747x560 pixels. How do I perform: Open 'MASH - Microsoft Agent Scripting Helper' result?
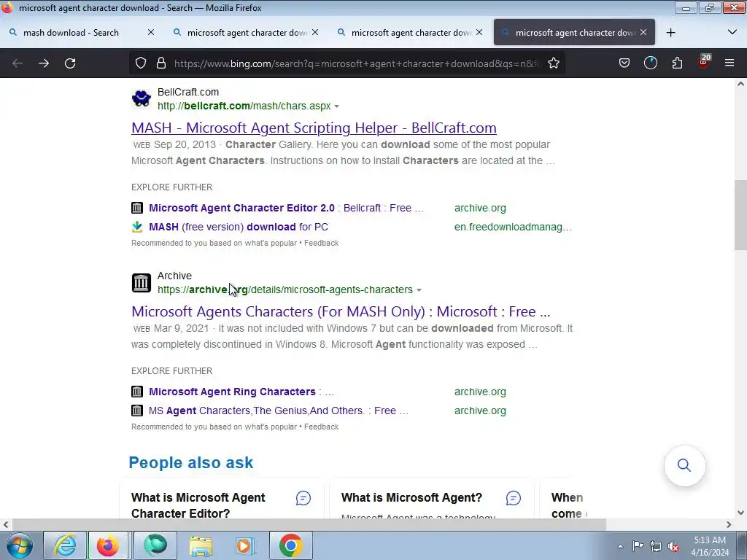coord(314,128)
